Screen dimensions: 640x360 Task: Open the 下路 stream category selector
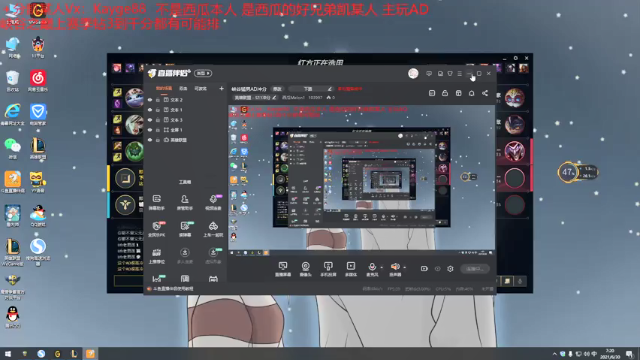(311, 89)
